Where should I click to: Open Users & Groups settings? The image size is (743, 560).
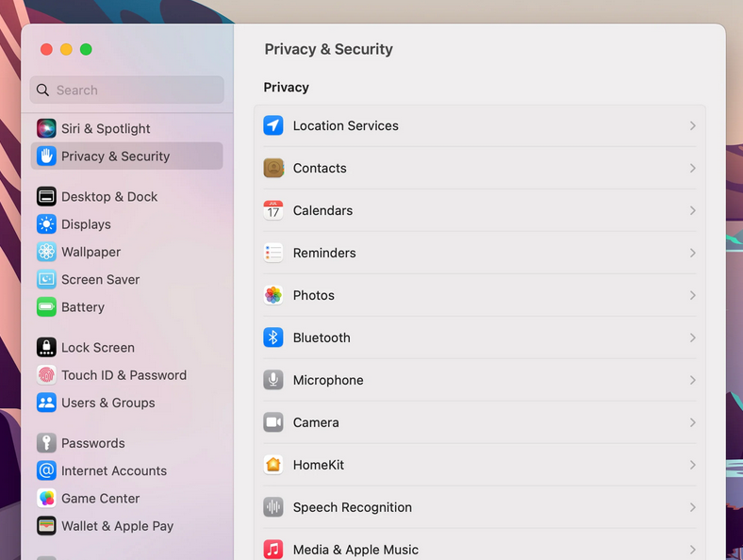(126, 403)
